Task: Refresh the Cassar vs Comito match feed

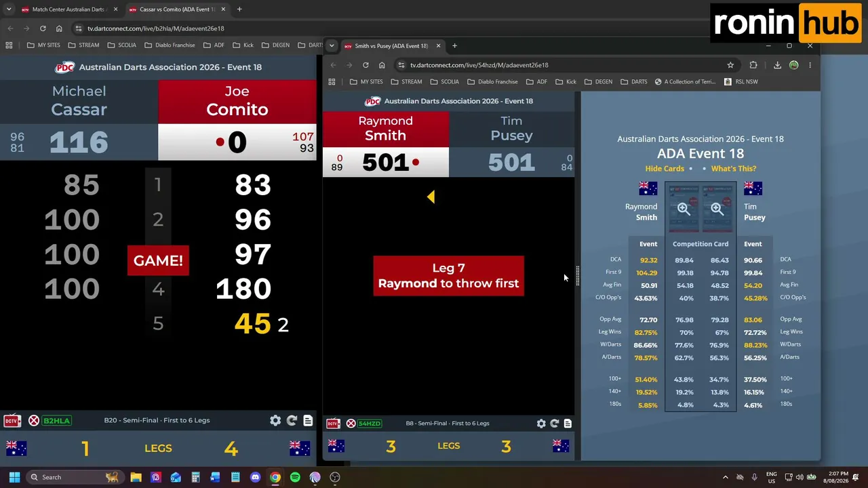Action: [292, 420]
